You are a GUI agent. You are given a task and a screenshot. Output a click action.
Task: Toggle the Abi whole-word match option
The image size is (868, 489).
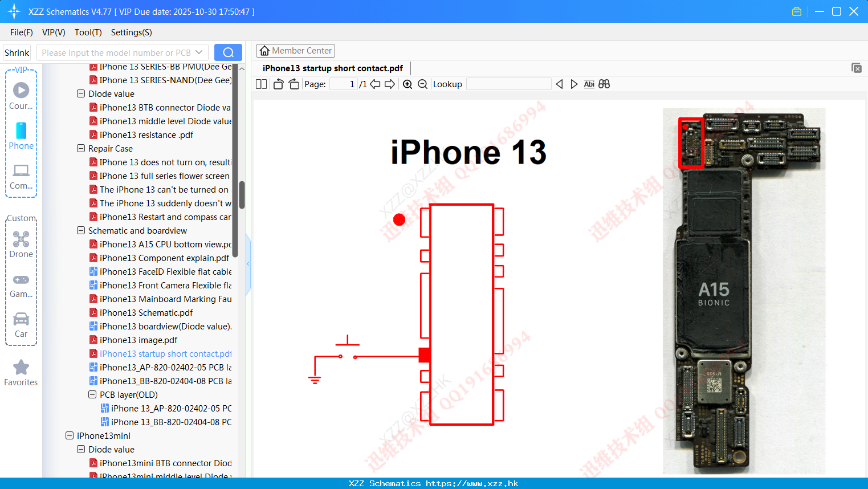(x=589, y=84)
